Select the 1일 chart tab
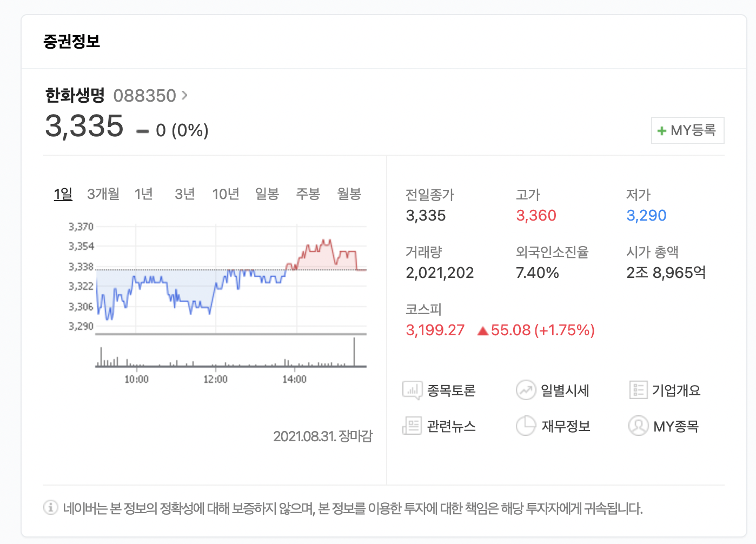Viewport: 756px width, 544px height. pos(63,194)
